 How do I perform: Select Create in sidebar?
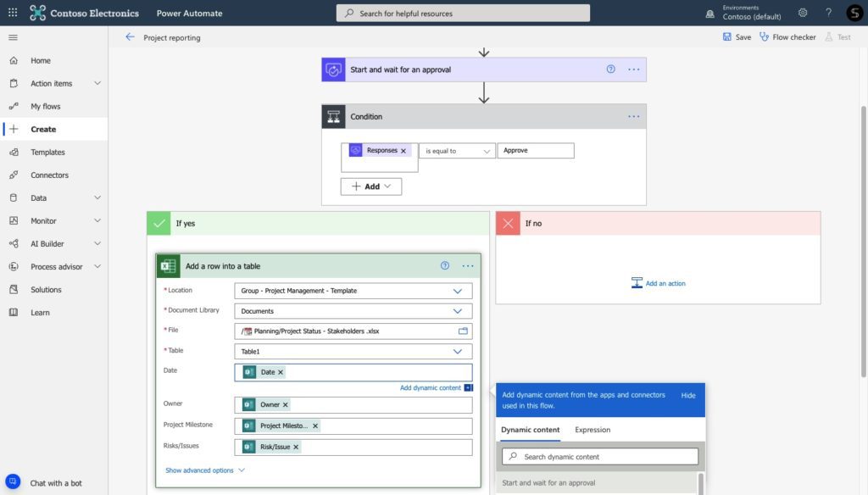[x=54, y=129]
